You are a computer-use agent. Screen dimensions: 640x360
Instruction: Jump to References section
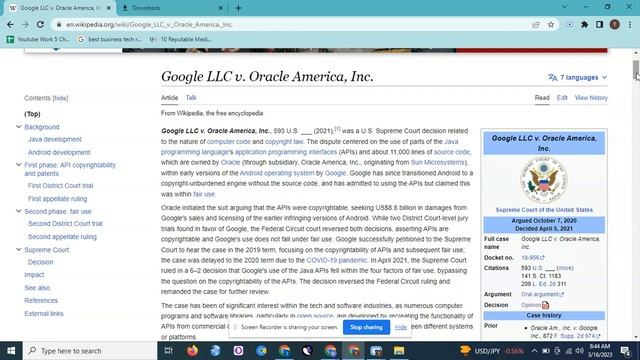pyautogui.click(x=41, y=300)
